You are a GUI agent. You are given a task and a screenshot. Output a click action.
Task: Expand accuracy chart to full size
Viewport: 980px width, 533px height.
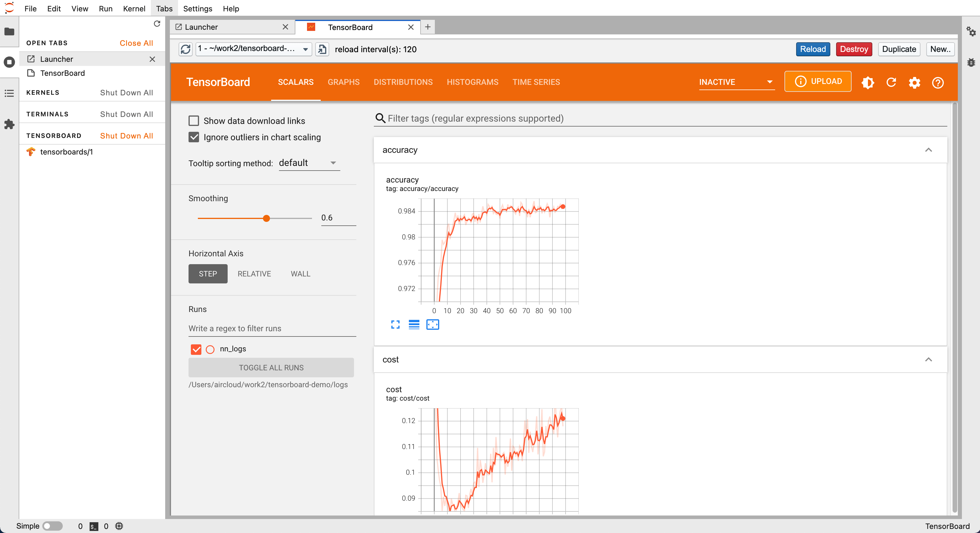point(395,324)
